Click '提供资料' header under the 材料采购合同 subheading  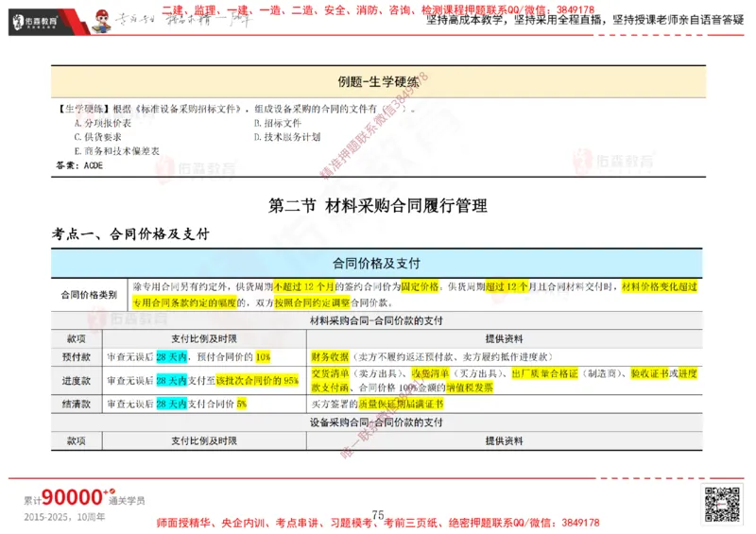point(505,339)
